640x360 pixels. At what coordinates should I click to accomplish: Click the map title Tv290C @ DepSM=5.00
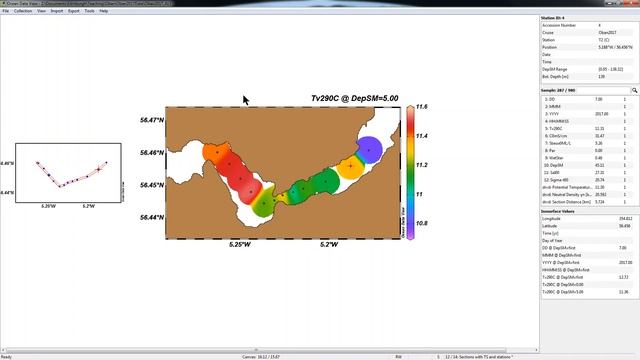pos(354,98)
